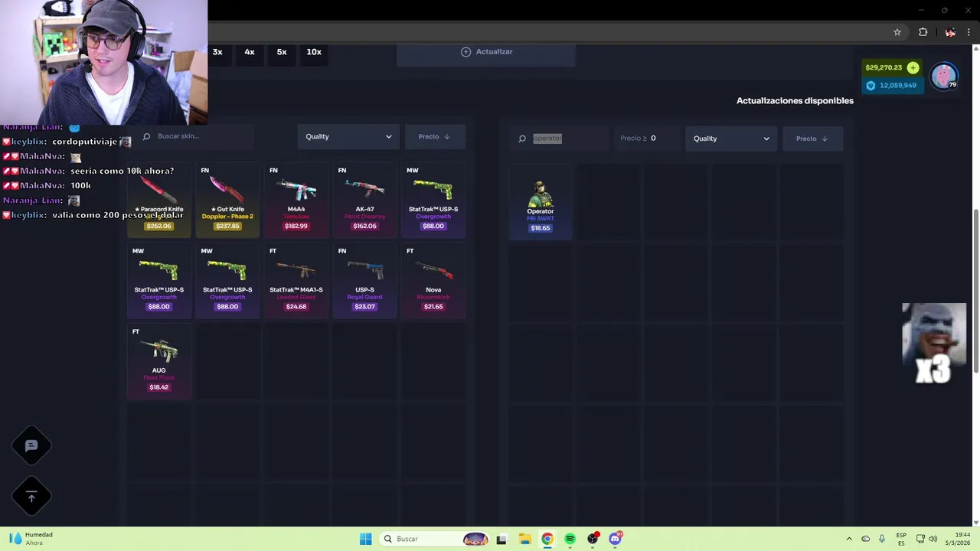Select the 10x multiplier
This screenshot has height=551, width=980.
pyautogui.click(x=314, y=52)
